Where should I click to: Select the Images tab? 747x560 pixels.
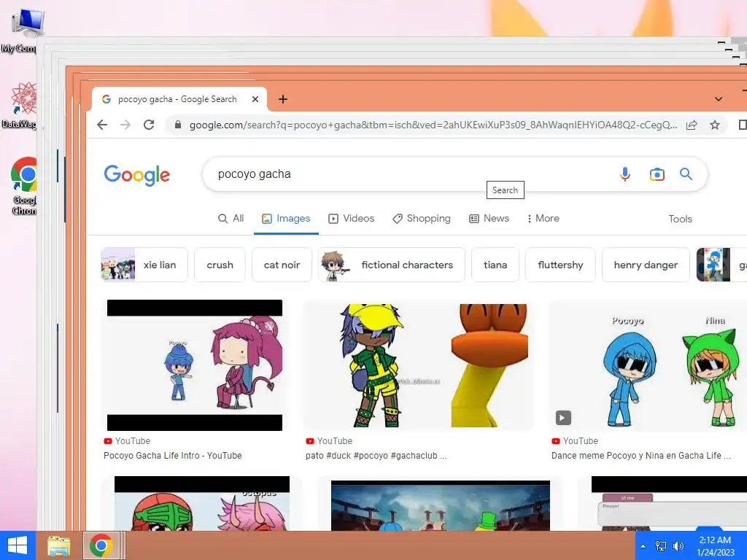(x=286, y=219)
